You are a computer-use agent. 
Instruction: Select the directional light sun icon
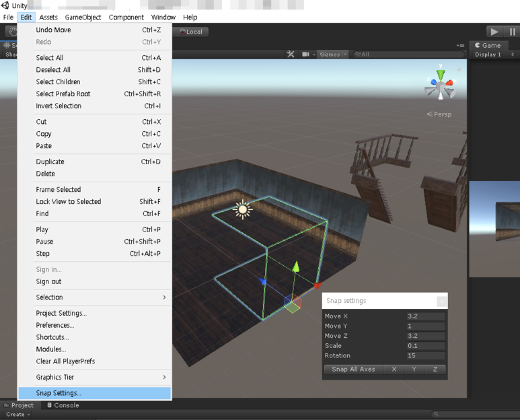[242, 210]
